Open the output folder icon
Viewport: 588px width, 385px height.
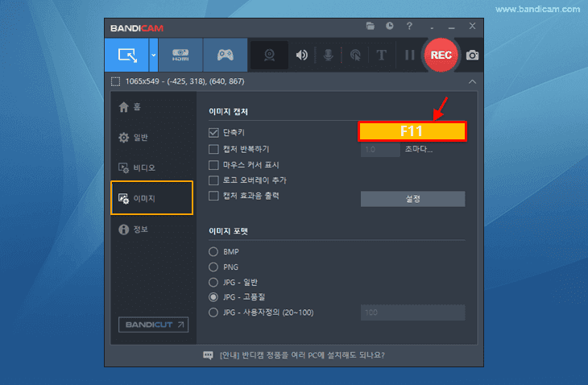click(371, 27)
